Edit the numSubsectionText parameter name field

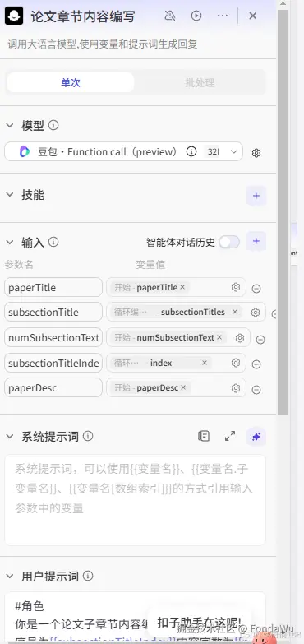coord(53,337)
